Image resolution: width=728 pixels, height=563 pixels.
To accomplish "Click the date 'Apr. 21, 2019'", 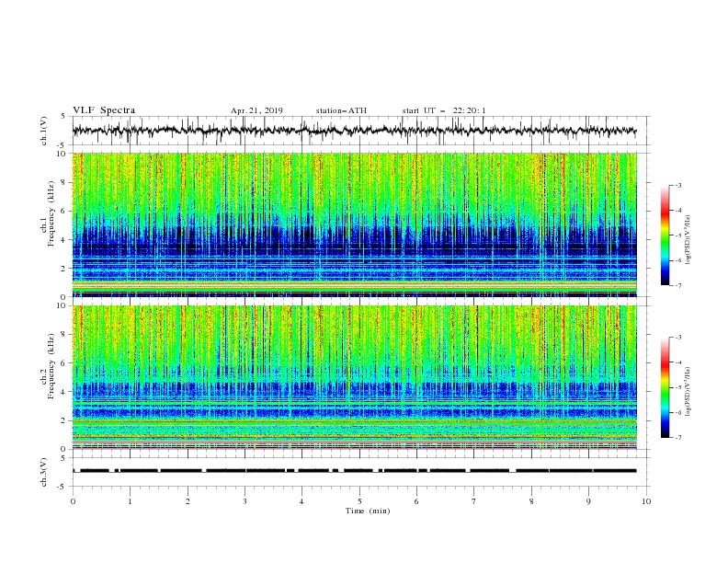I will click(256, 110).
